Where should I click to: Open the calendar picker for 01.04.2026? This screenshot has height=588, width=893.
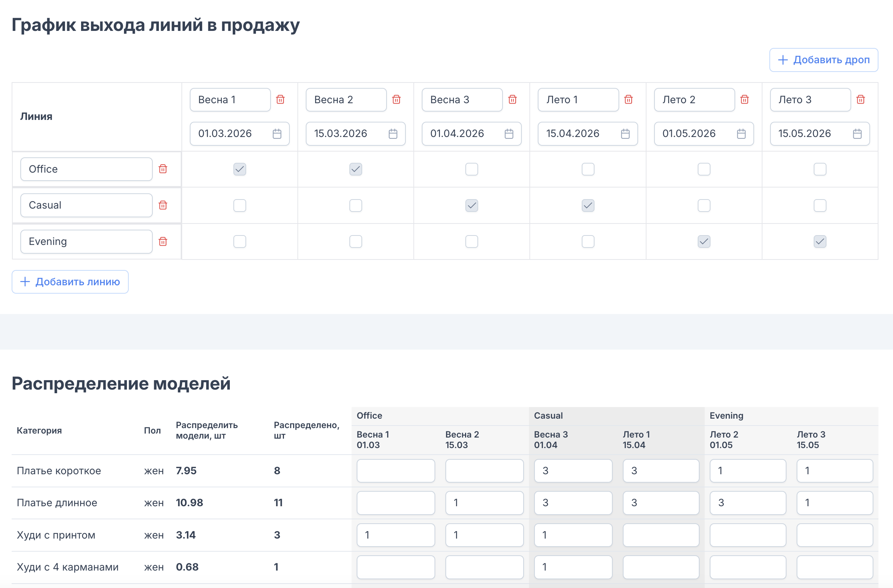pyautogui.click(x=509, y=133)
